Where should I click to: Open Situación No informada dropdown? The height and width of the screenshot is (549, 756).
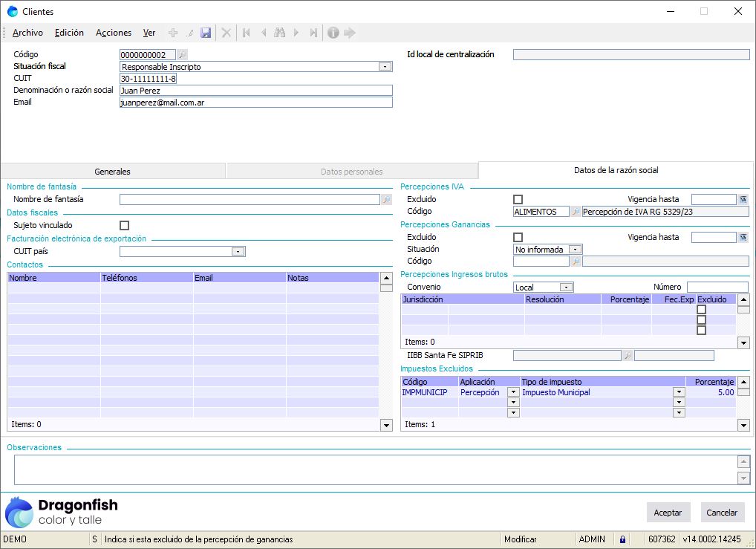point(575,250)
